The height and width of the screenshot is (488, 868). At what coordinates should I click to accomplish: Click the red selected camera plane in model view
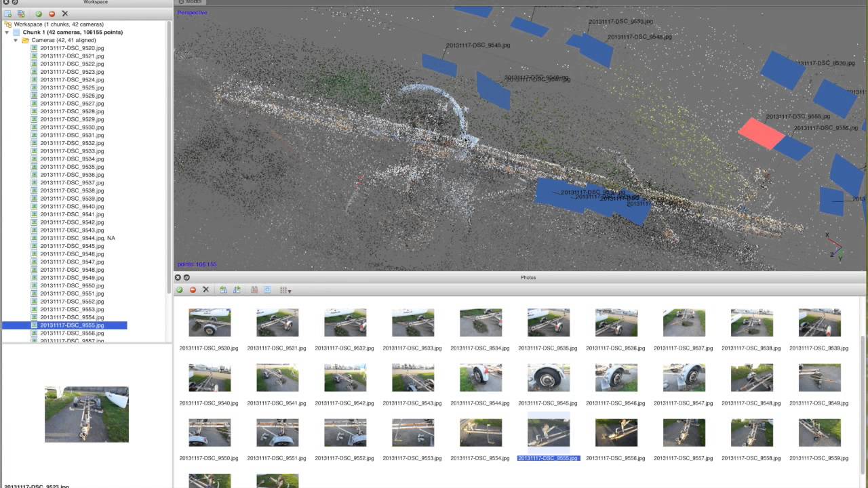[x=762, y=134]
